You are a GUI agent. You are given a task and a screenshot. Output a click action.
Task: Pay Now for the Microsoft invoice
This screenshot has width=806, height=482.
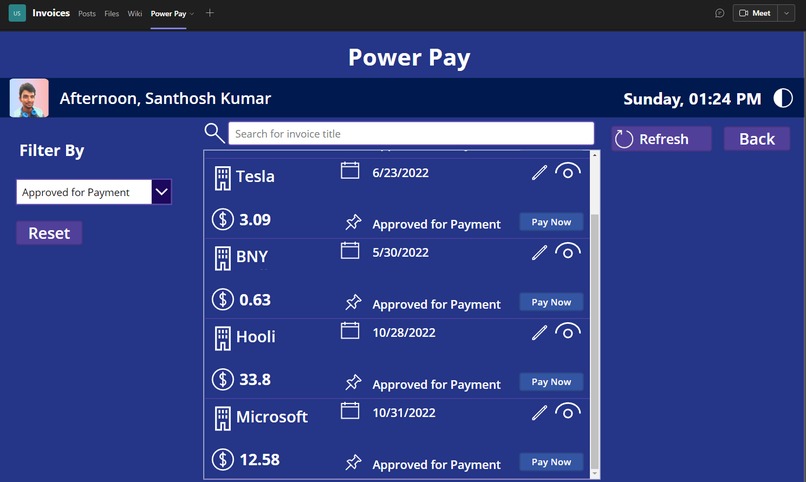[x=551, y=462]
